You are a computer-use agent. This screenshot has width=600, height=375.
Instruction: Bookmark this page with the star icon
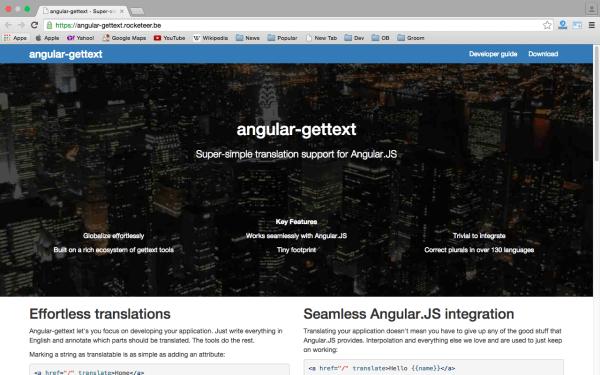point(547,25)
